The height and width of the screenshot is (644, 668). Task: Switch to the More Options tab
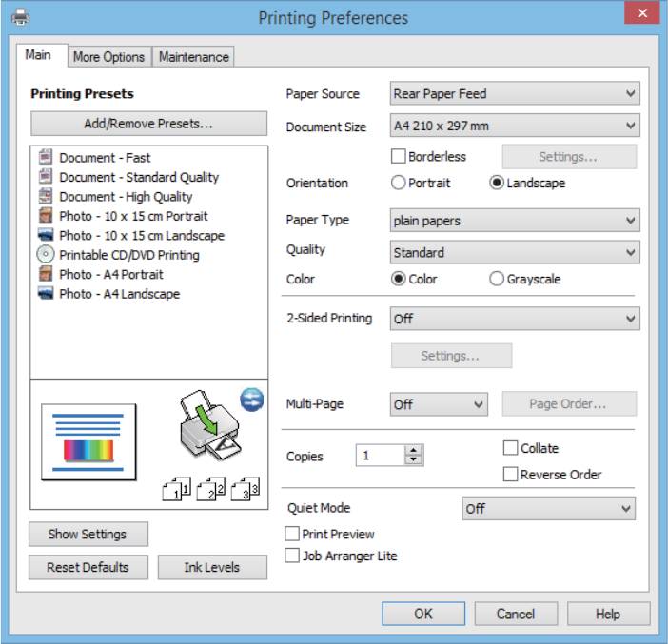coord(108,57)
